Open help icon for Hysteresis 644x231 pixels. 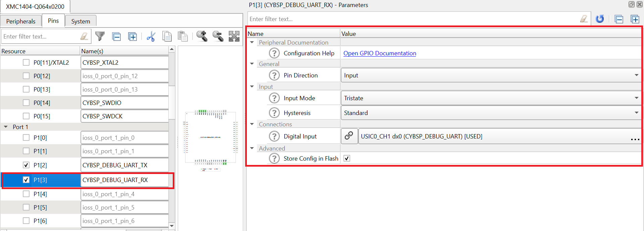coord(274,113)
